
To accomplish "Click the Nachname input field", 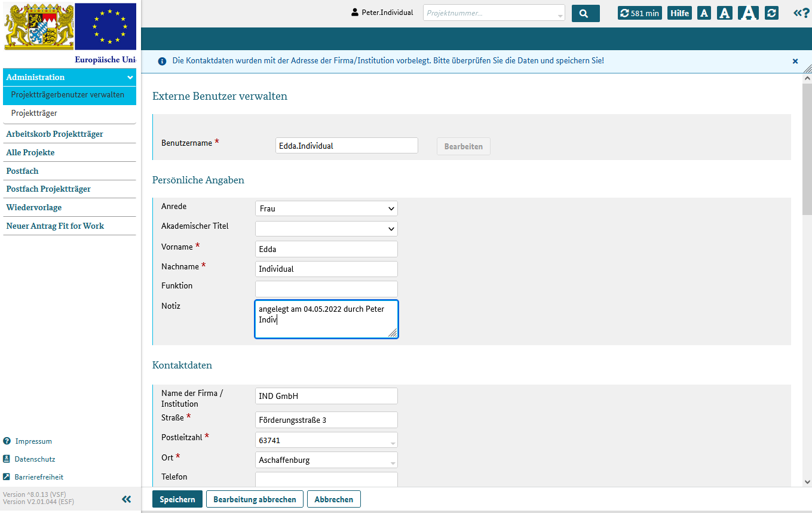I will [x=326, y=269].
